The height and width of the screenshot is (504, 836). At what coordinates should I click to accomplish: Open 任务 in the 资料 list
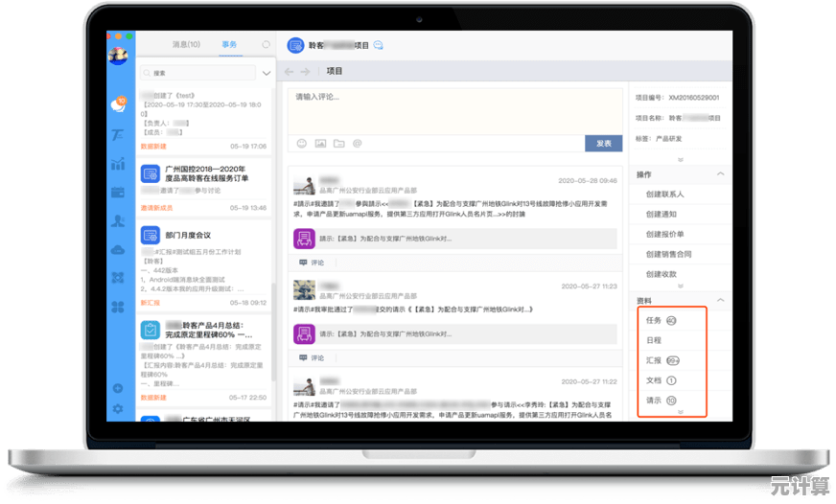tap(655, 320)
